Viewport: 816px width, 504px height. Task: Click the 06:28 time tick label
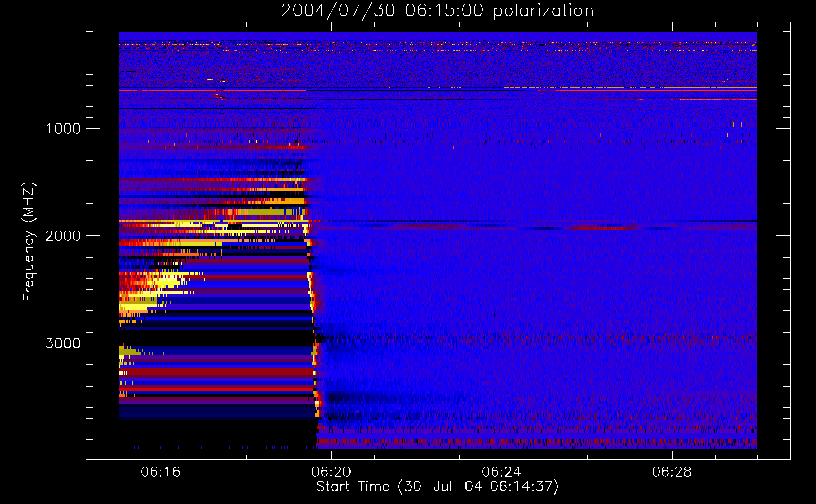tap(672, 472)
